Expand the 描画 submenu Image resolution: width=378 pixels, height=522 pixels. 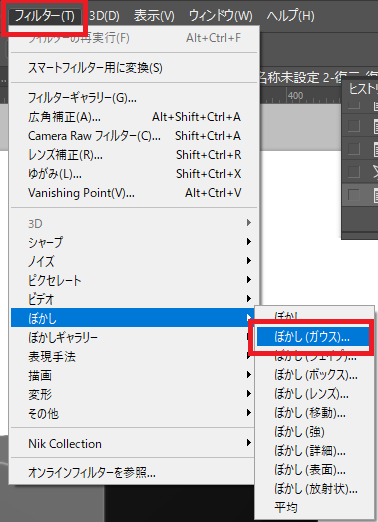point(133,375)
